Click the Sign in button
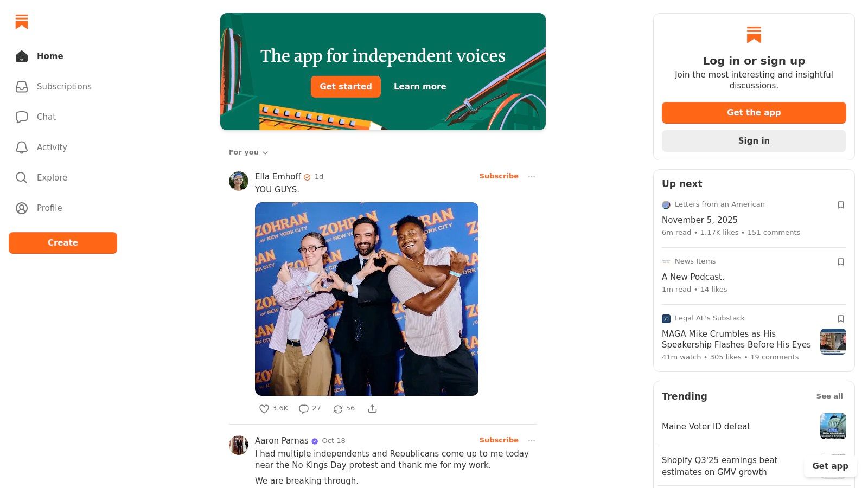The image size is (868, 488). pyautogui.click(x=754, y=141)
